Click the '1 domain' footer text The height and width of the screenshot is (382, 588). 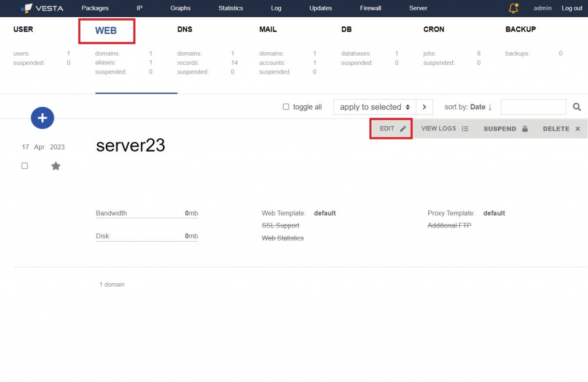pyautogui.click(x=112, y=284)
